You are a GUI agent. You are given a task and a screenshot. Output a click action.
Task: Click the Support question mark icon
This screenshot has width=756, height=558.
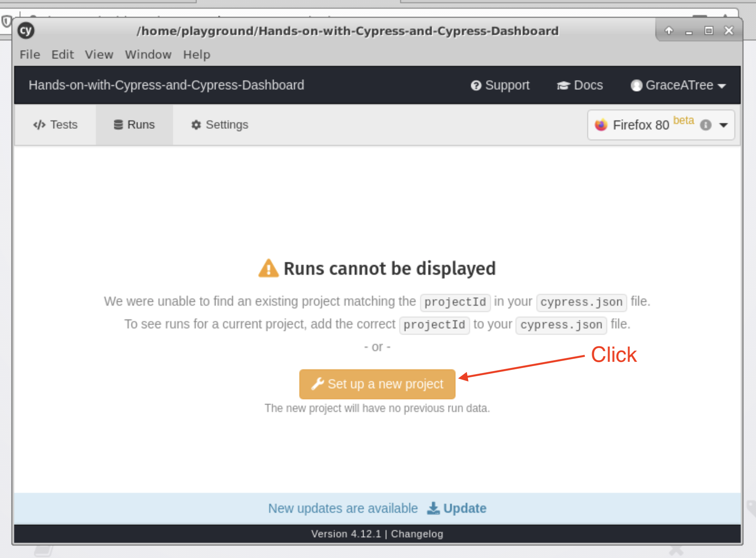click(x=476, y=86)
